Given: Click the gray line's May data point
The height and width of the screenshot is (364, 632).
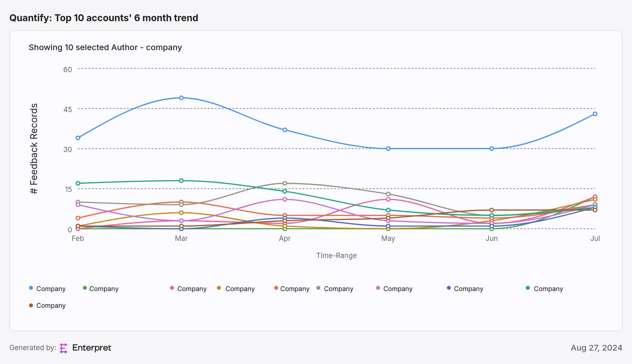Looking at the screenshot, I should click(388, 194).
